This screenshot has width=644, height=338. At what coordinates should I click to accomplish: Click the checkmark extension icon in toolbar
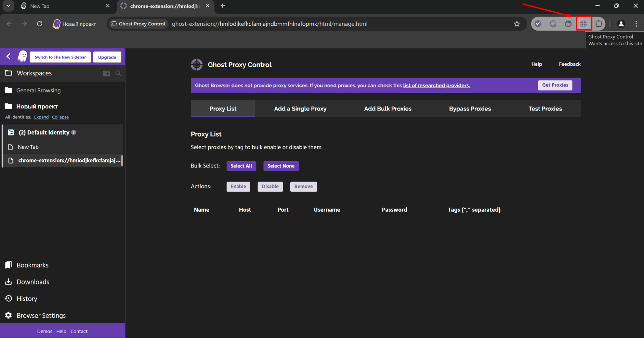point(538,24)
